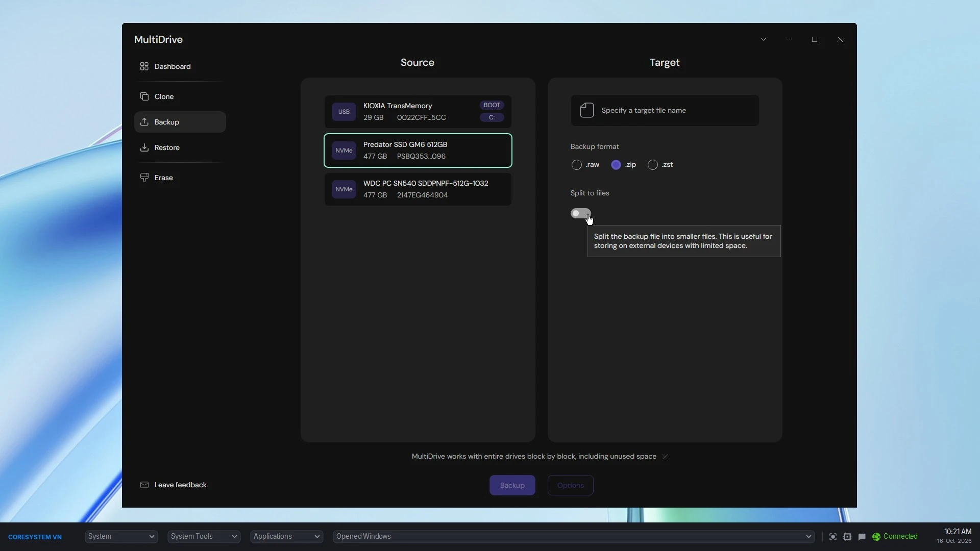
Task: Click the CORESYSTEM VN start label
Action: pos(35,537)
